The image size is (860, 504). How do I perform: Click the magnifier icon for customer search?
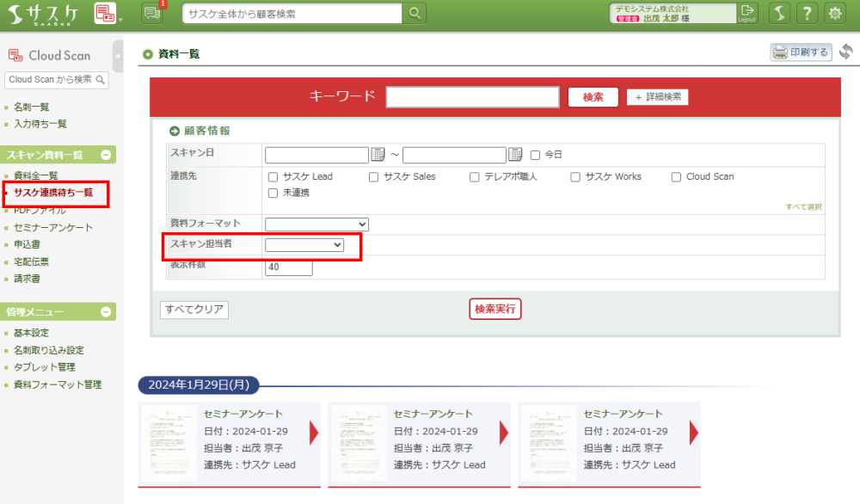click(415, 13)
